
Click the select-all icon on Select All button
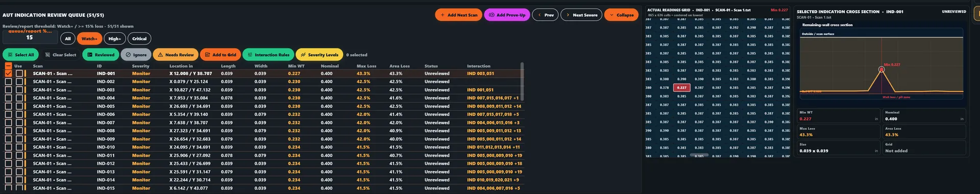(x=10, y=55)
